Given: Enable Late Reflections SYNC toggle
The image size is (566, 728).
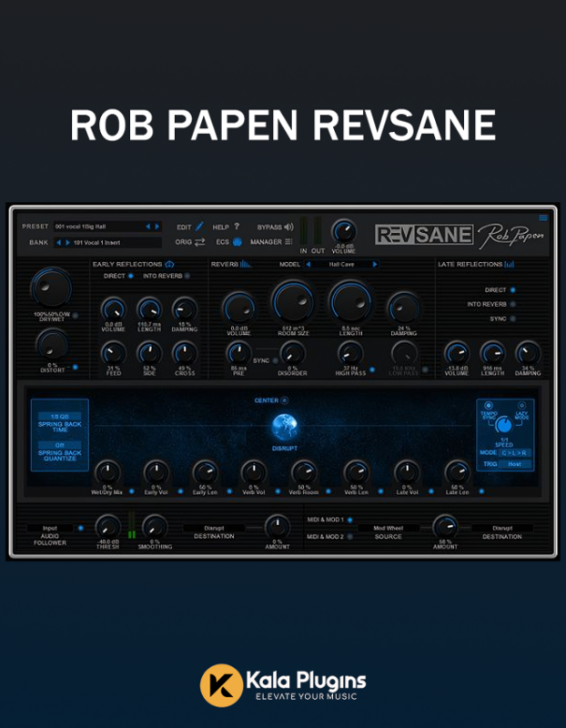Looking at the screenshot, I should [512, 318].
